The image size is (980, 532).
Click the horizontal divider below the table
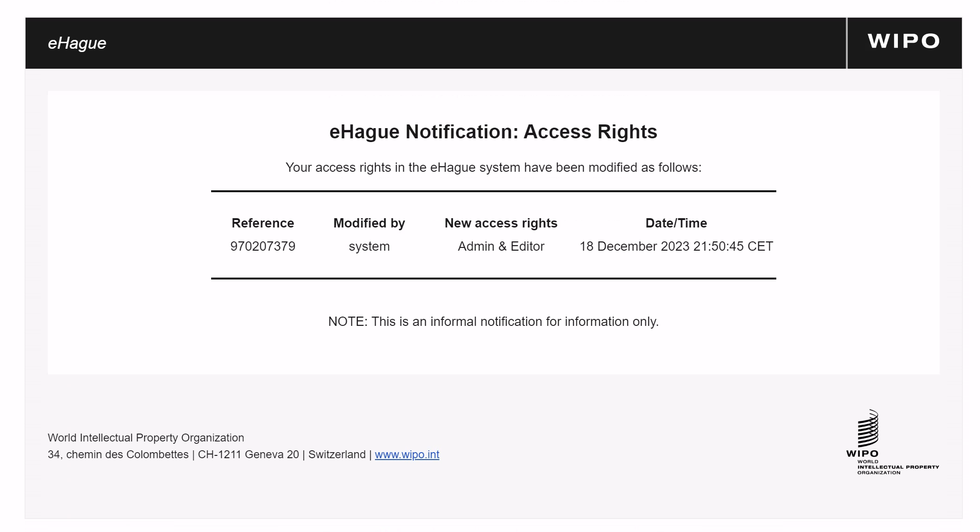[x=493, y=279]
